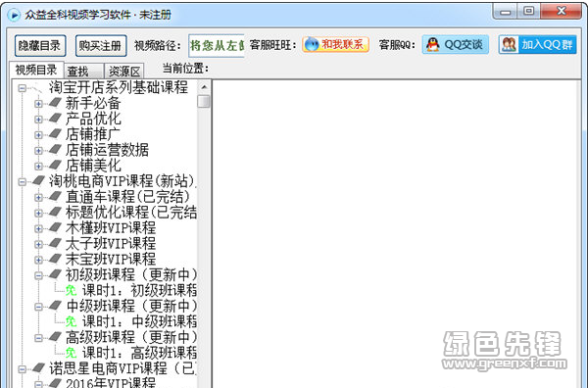The width and height of the screenshot is (588, 388).
Task: Expand the 店铺运营数据 folder
Action: point(38,151)
